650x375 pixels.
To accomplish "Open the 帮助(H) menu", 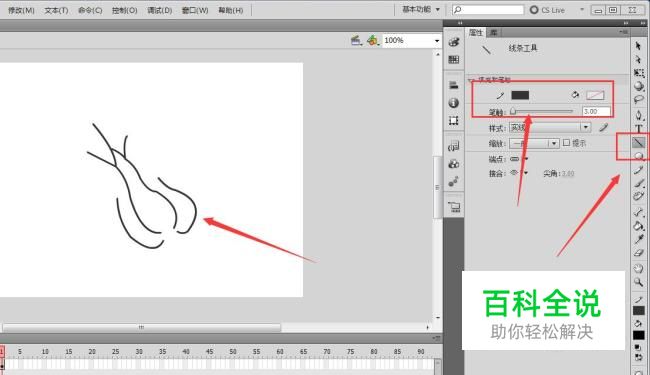I will pyautogui.click(x=230, y=10).
